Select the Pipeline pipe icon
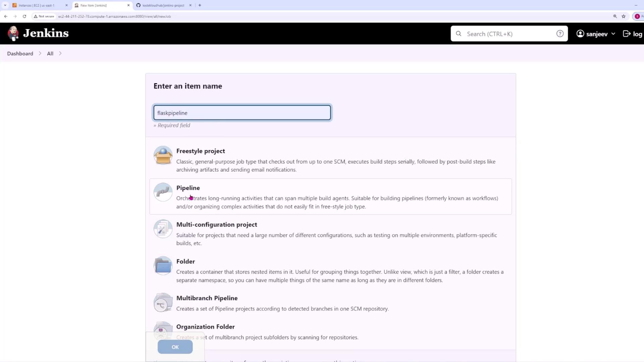 [163, 192]
